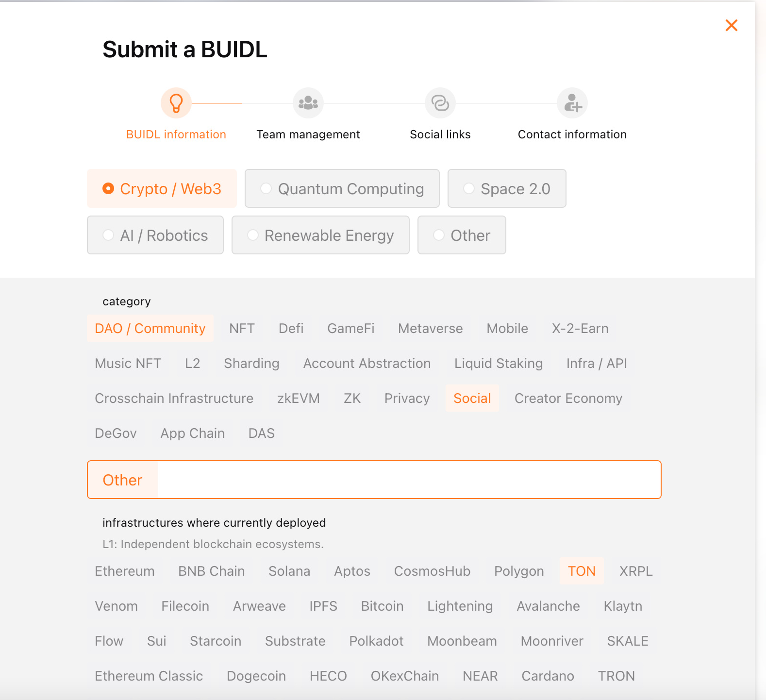Go to the Team management step
The height and width of the screenshot is (700, 766).
(x=308, y=134)
